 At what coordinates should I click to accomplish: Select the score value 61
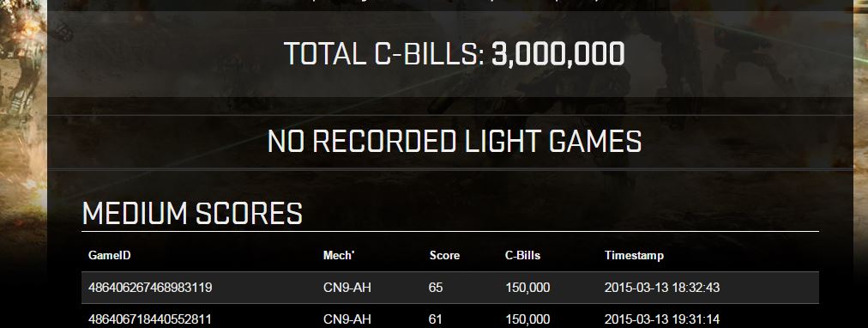pyautogui.click(x=435, y=319)
